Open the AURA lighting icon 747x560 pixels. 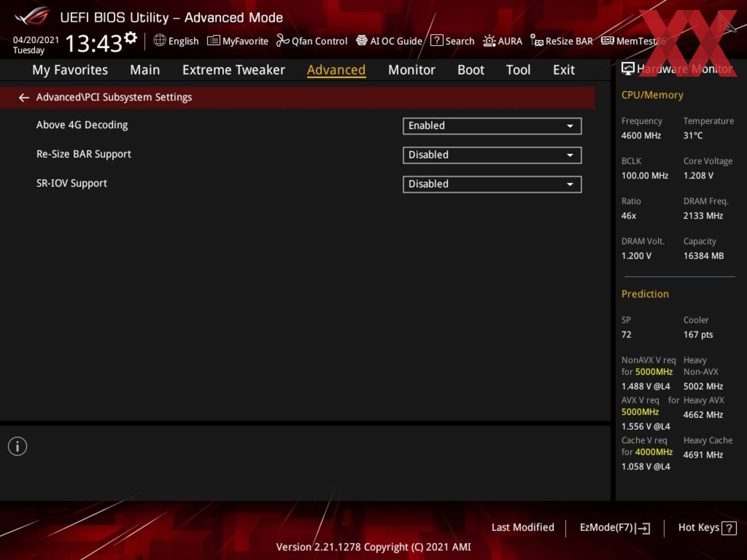[x=489, y=41]
